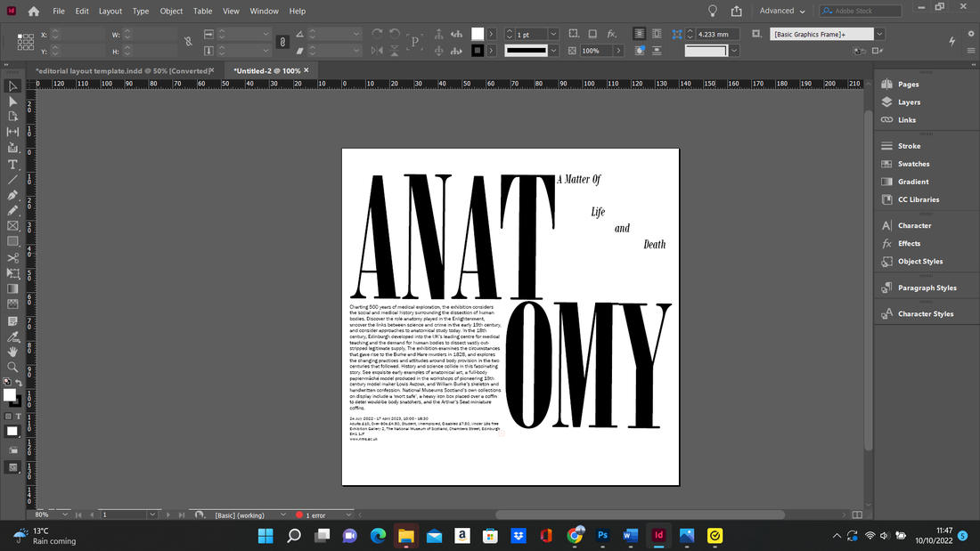This screenshot has width=980, height=551.
Task: Select the Zoom tool
Action: (x=12, y=367)
